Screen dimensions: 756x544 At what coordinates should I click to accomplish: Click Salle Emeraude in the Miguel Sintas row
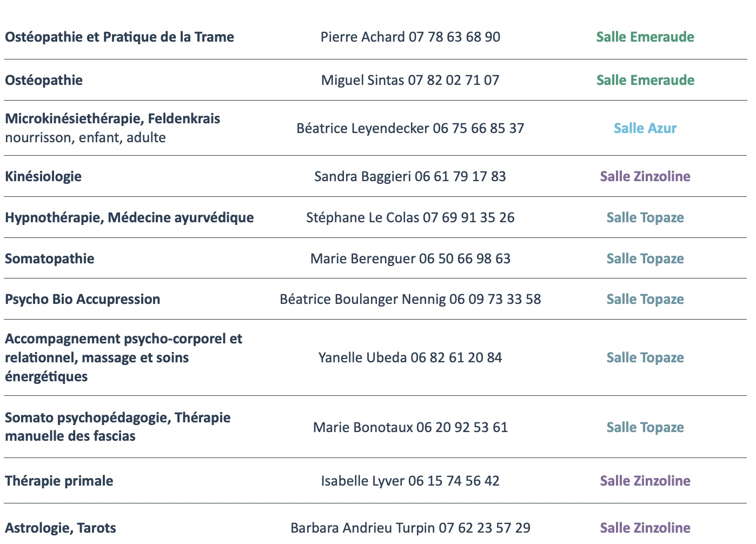click(x=645, y=81)
